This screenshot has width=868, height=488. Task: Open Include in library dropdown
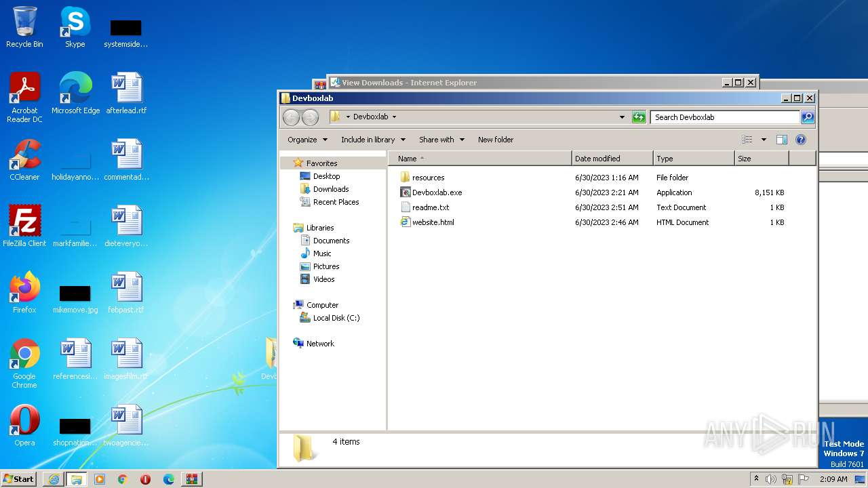click(x=373, y=140)
